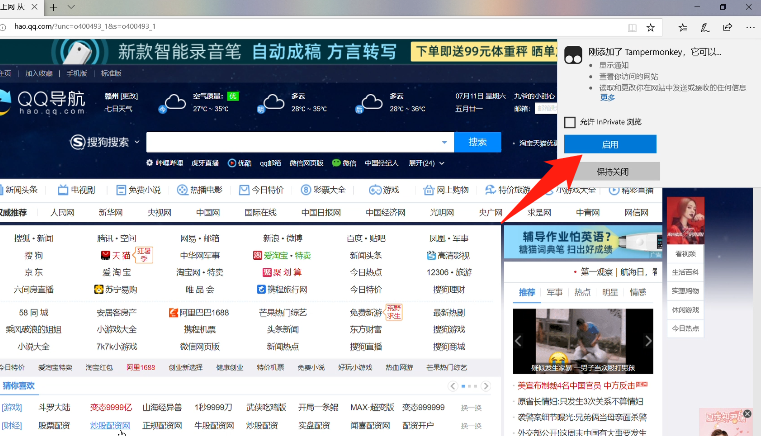
Task: Click the 高清影视 TV icon link
Action: (448, 255)
